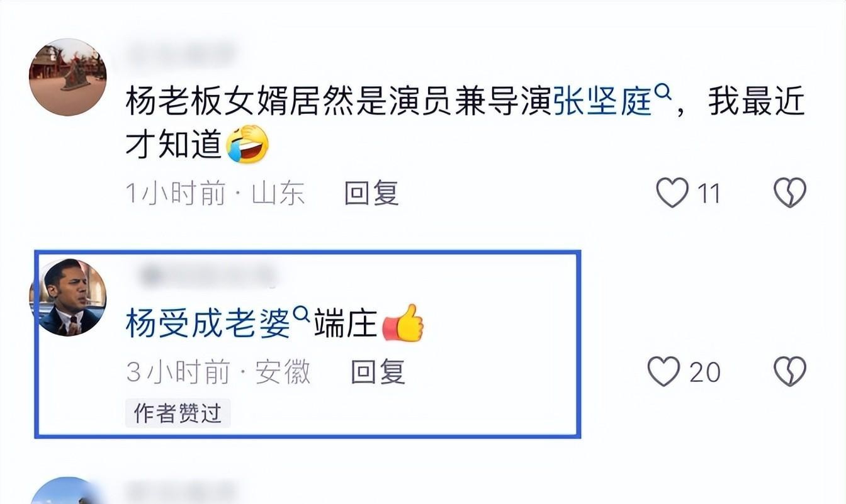Tap the 作者赞过 author-liked tag
Screen dimensions: 846x504
178,413
